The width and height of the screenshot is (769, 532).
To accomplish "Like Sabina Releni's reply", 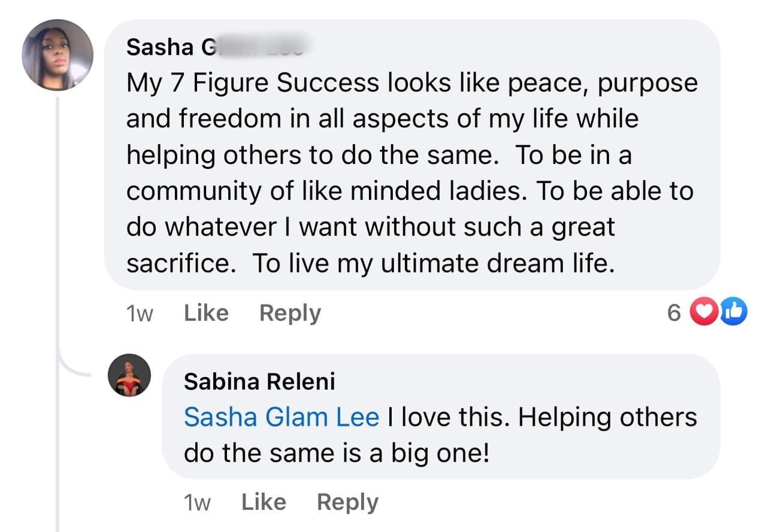I will click(x=264, y=502).
